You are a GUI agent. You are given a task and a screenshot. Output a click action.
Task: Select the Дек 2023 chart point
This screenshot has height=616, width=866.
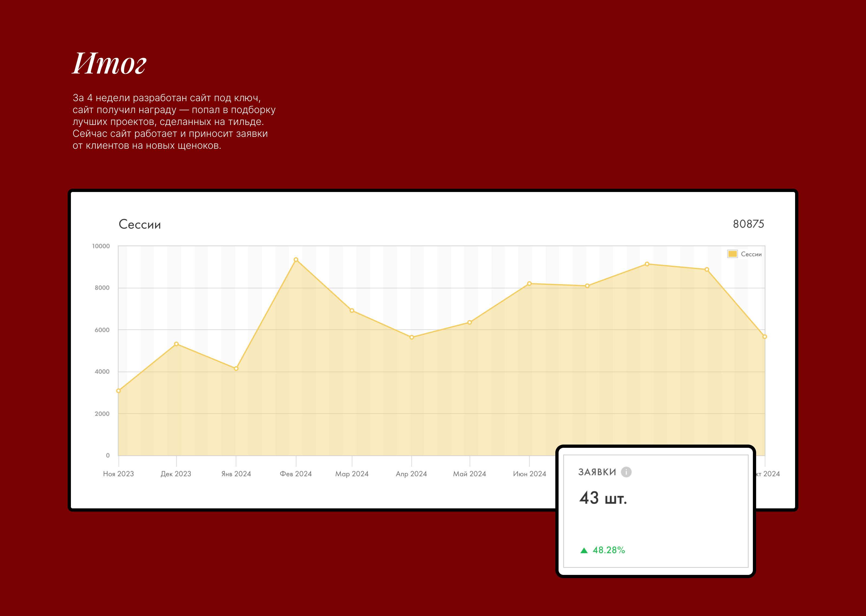(176, 344)
